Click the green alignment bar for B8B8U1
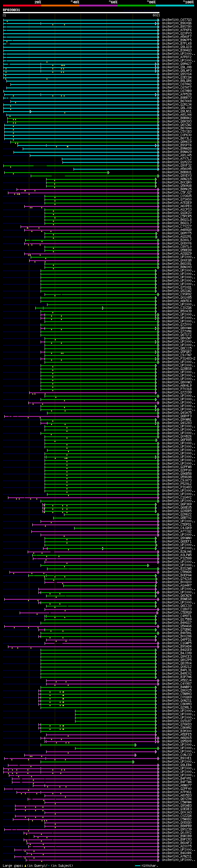The height and width of the screenshot is (868, 197). point(57,172)
